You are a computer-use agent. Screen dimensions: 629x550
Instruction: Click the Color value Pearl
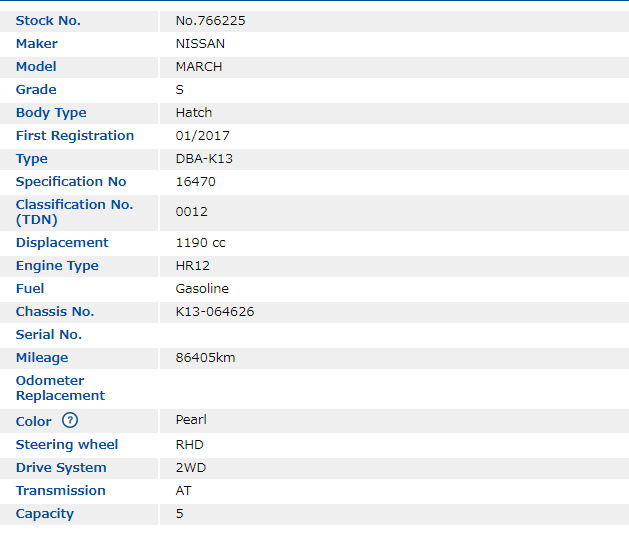click(x=191, y=421)
